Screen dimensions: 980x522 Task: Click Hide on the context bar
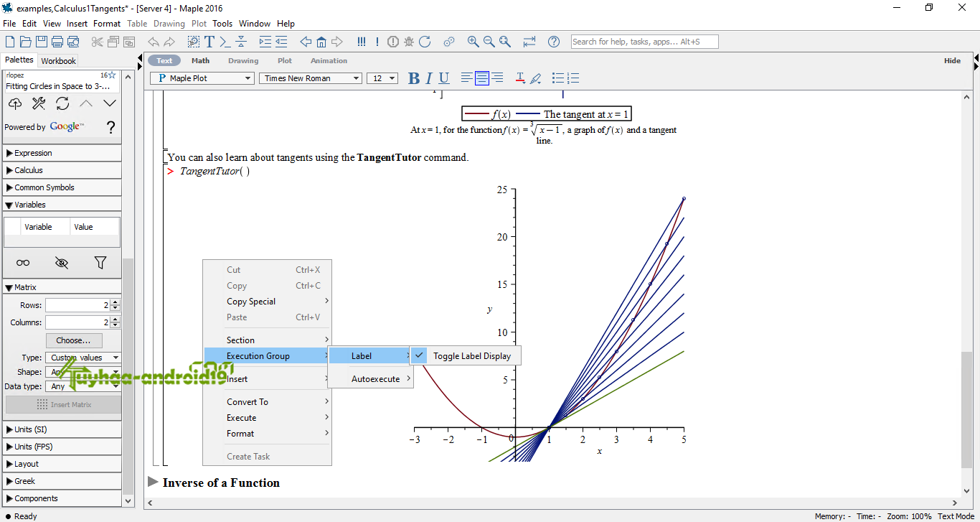pyautogui.click(x=952, y=61)
